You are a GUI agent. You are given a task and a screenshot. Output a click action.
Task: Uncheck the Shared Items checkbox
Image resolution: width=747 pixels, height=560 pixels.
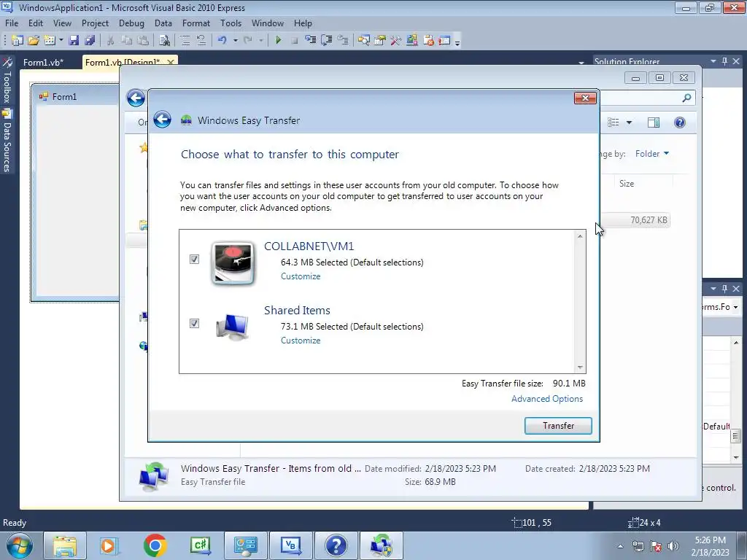click(x=194, y=323)
